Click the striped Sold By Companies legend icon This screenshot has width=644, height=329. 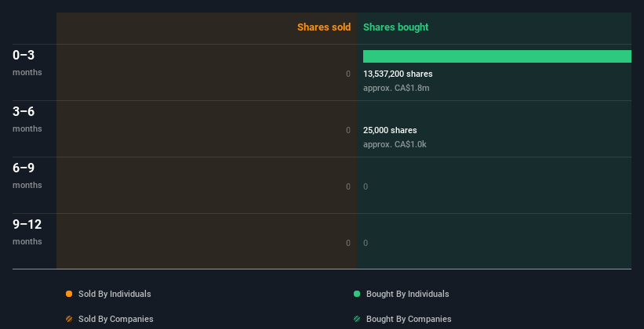(x=69, y=319)
